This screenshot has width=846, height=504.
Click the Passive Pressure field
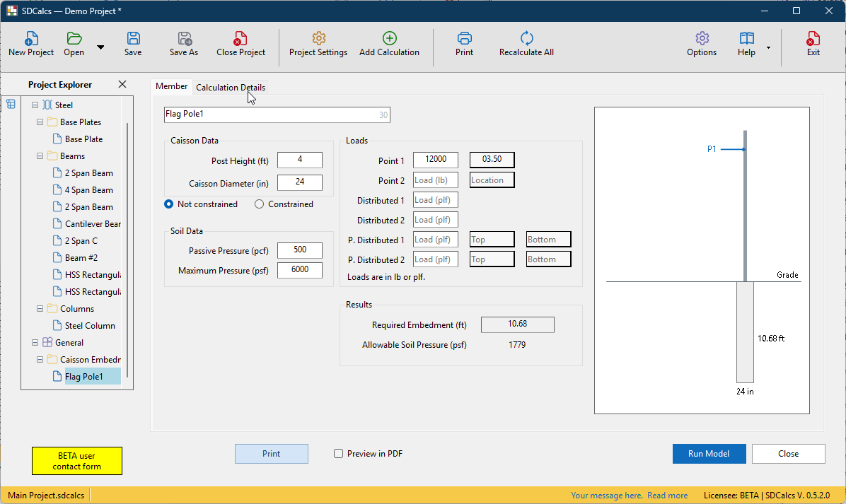coord(300,250)
